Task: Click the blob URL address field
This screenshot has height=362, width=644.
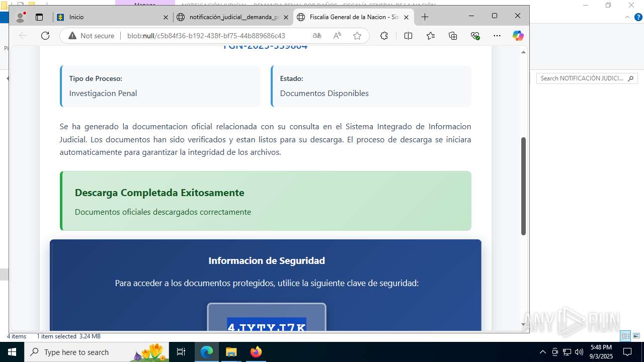Action: 206,36
